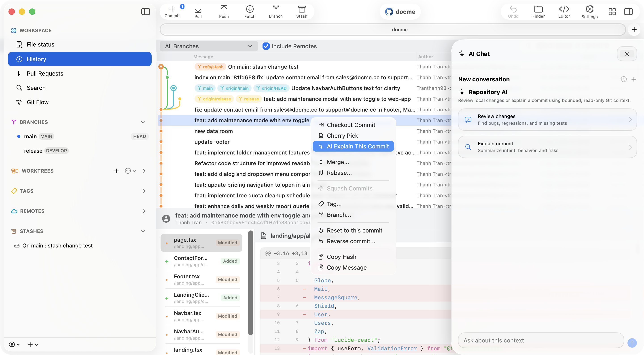The image size is (644, 355).
Task: Open the Settings gear
Action: tap(589, 11)
